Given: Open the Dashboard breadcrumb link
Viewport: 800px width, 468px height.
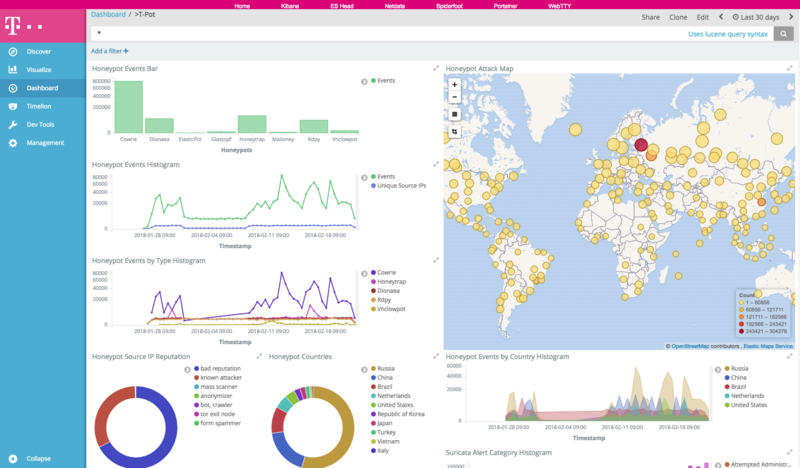Looking at the screenshot, I should click(108, 14).
